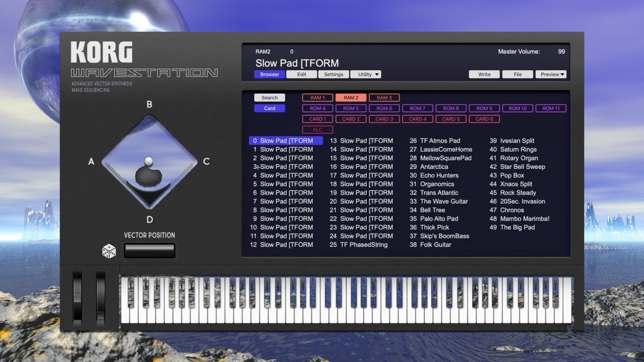Viewport: 644px width, 362px height.
Task: Select the CARD 4 bank
Action: [x=418, y=119]
